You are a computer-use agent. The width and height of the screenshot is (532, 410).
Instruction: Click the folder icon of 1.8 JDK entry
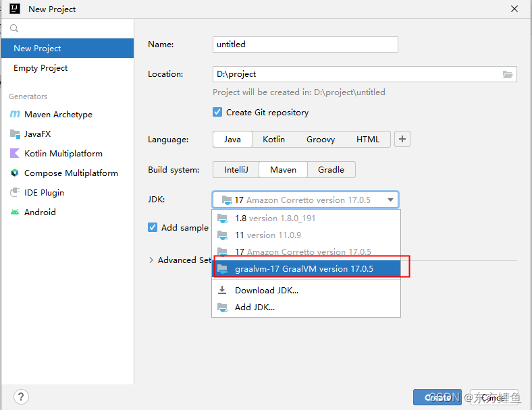pos(222,218)
